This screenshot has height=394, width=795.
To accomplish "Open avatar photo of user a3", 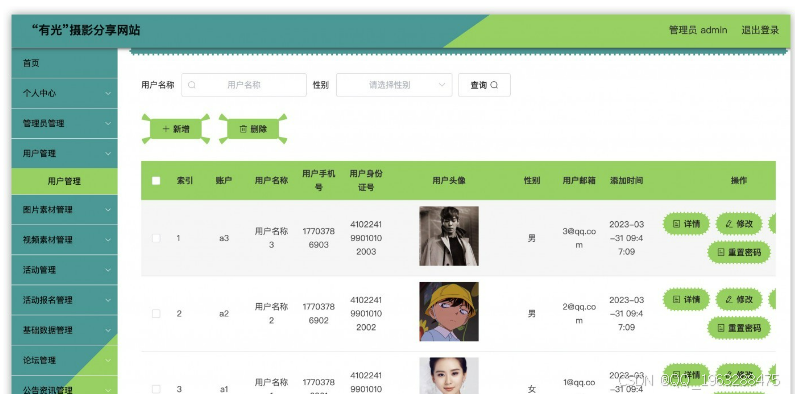I will pos(449,236).
